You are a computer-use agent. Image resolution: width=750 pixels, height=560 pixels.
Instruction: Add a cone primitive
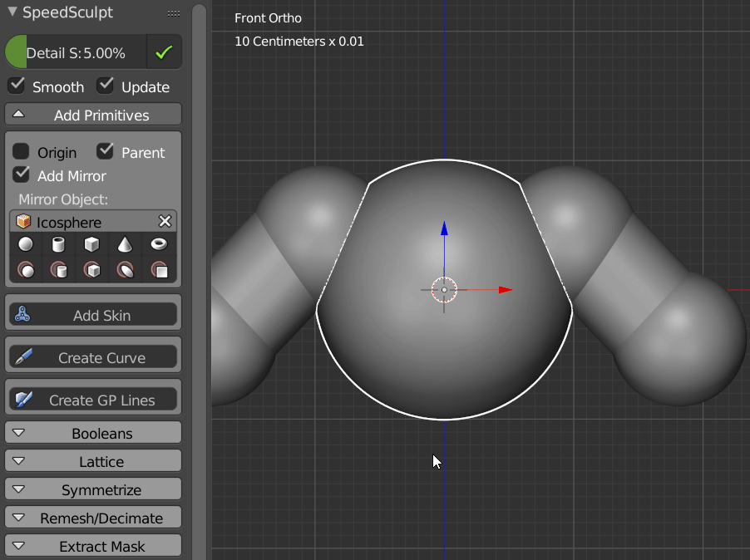[x=126, y=244]
